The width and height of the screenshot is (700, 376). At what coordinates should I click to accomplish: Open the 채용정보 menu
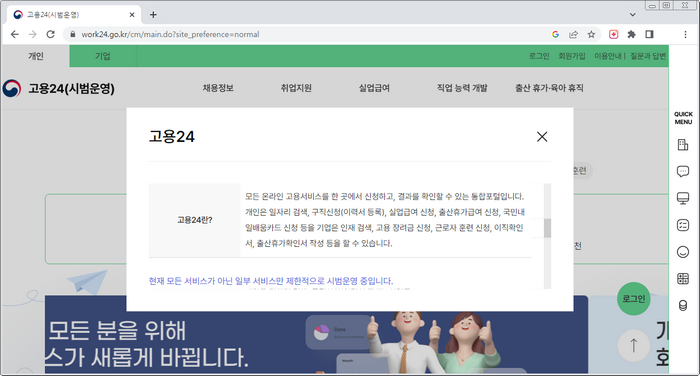pyautogui.click(x=218, y=88)
